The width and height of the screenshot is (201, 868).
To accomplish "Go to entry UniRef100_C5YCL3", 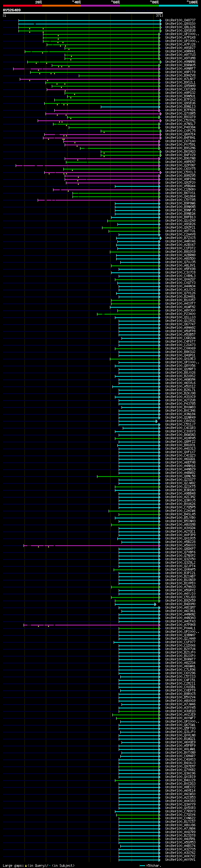I will click(x=180, y=172).
